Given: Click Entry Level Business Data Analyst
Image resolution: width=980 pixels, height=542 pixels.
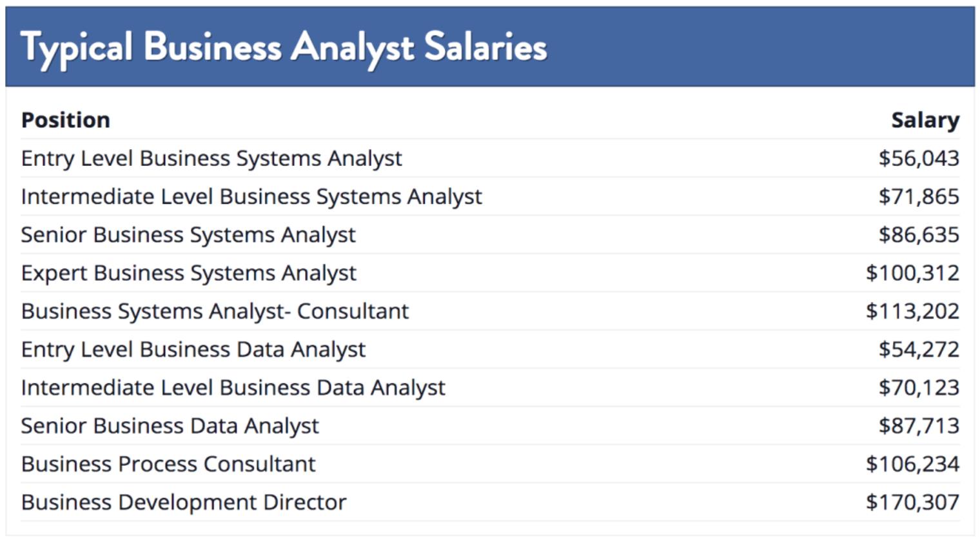Looking at the screenshot, I should tap(193, 350).
